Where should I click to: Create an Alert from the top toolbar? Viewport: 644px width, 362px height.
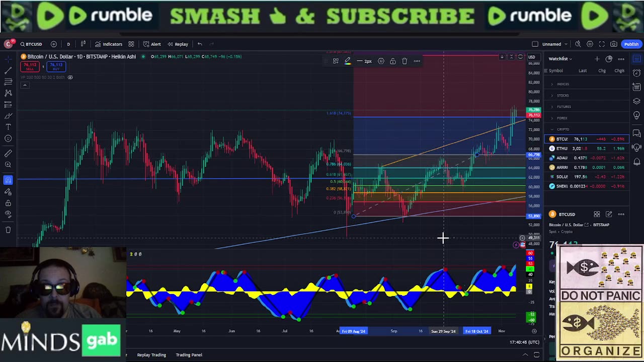pos(152,44)
